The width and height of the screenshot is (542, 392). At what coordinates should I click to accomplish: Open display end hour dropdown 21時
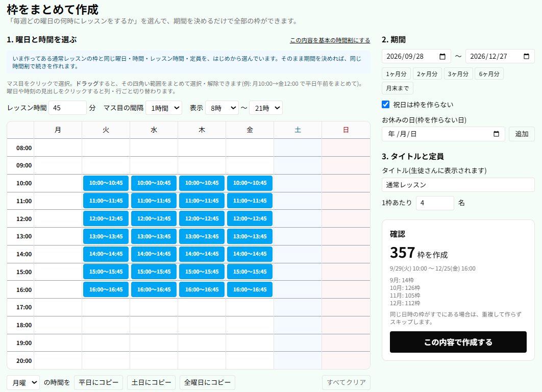266,108
